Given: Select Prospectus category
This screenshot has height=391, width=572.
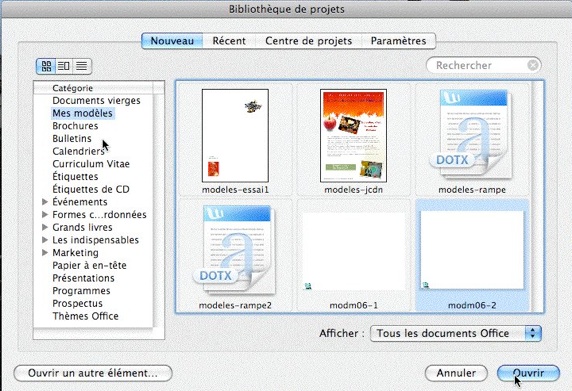Looking at the screenshot, I should click(77, 303).
